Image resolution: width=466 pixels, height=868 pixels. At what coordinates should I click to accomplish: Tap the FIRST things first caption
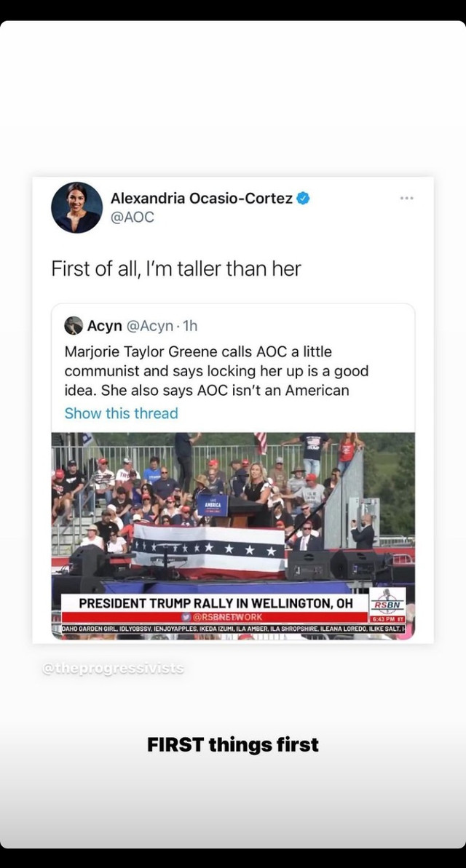tap(233, 744)
